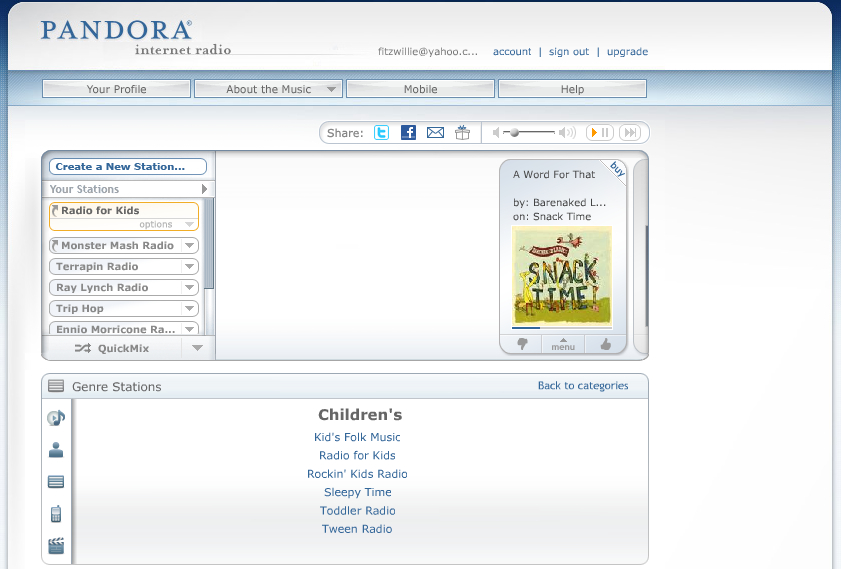This screenshot has width=841, height=569.
Task: Open the person icon in Genre sidebar
Action: 56,450
